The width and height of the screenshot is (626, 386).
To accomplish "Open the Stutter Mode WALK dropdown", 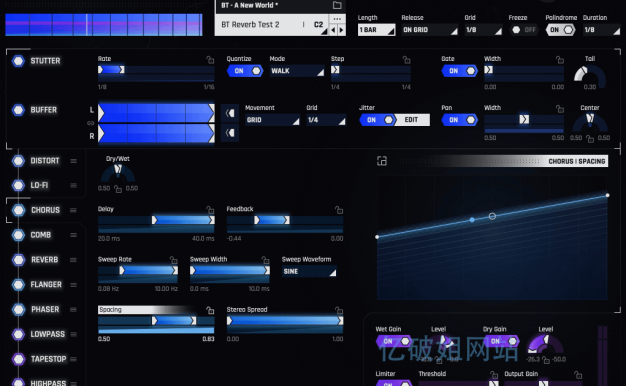I will coord(297,71).
